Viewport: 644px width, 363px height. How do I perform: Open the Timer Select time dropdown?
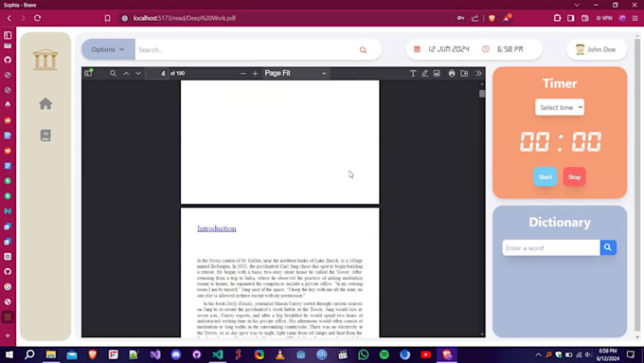pos(560,107)
